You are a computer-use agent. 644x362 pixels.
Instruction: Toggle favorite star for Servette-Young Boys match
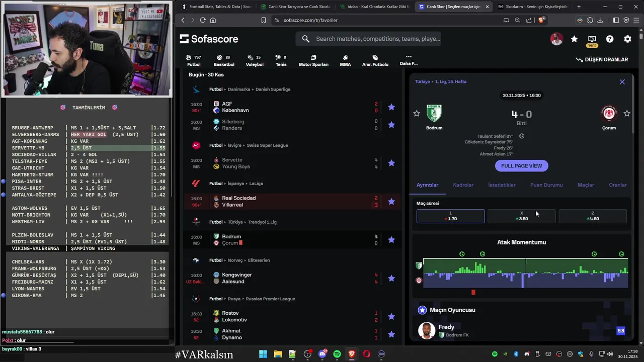click(391, 163)
